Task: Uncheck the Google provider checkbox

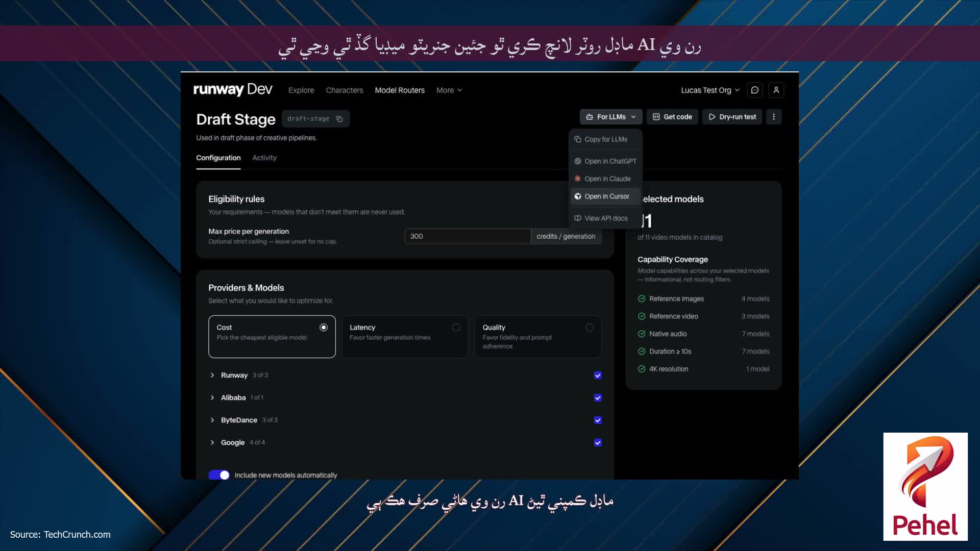Action: 598,443
